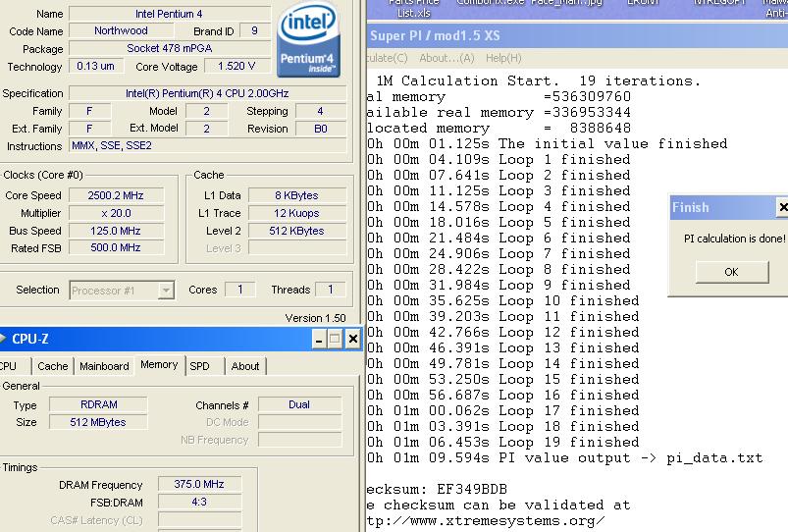The height and width of the screenshot is (532, 788).
Task: Click the PI calculation is done message
Action: pos(734,239)
